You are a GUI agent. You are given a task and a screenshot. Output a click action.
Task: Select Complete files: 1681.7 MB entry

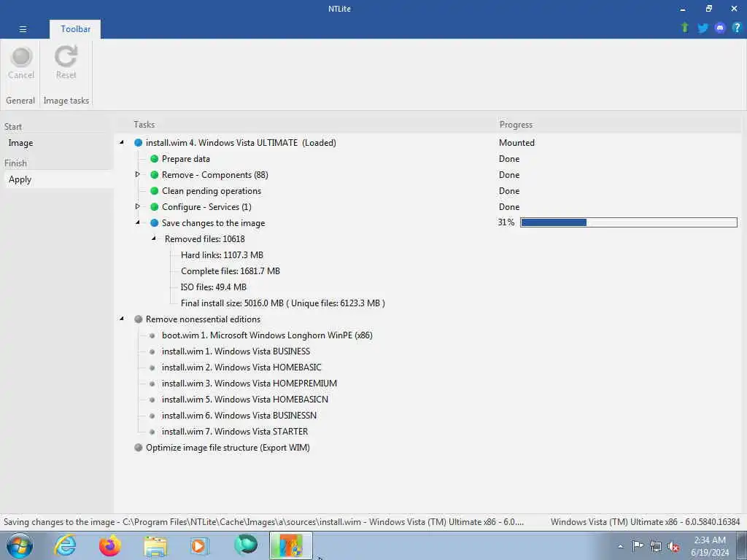(231, 271)
